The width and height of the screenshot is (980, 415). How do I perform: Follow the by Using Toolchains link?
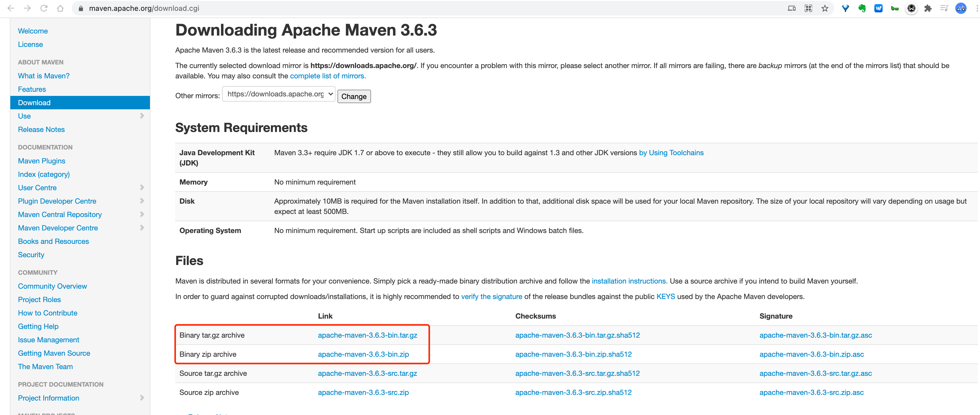(x=671, y=153)
